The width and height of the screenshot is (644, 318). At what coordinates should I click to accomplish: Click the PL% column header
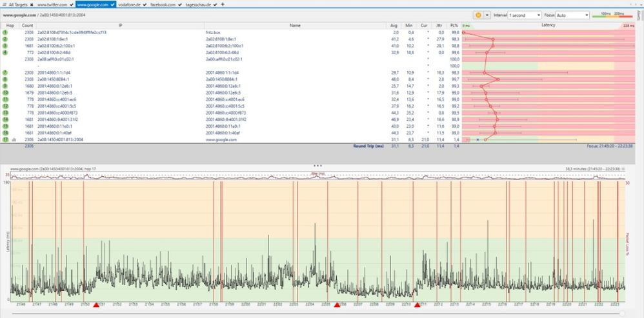pyautogui.click(x=454, y=25)
